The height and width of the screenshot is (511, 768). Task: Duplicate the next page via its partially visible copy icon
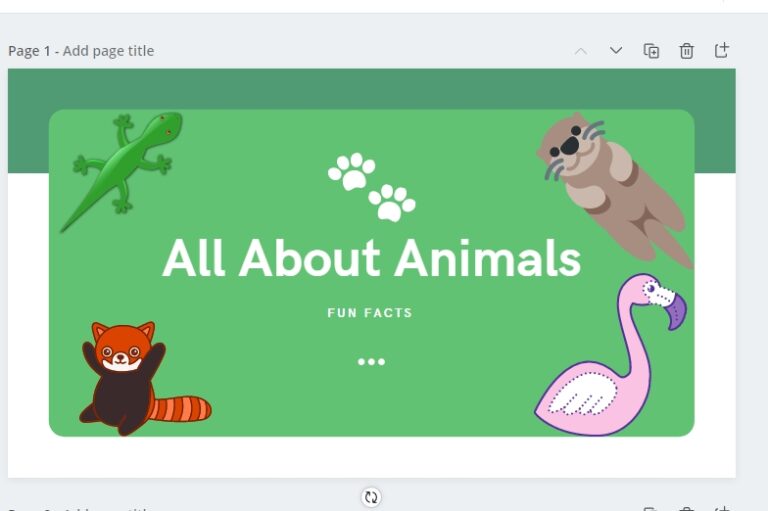650,509
